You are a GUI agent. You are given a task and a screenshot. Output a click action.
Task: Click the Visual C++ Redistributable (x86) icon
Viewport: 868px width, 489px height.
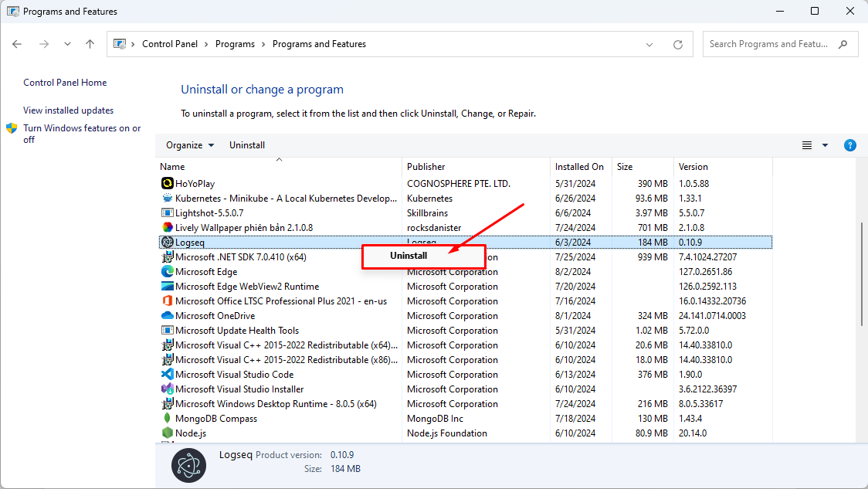tap(167, 359)
